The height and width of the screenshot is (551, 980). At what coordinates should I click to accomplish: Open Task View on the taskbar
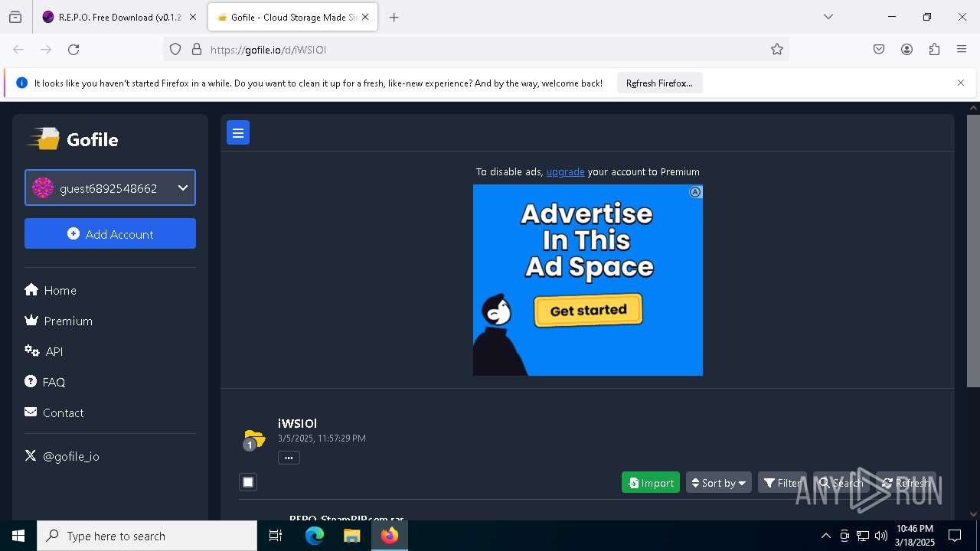click(276, 536)
